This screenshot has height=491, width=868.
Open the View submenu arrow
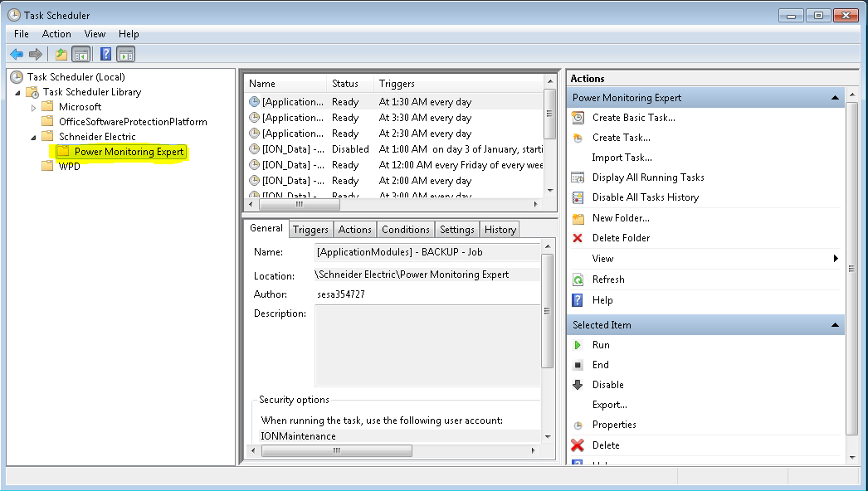click(x=836, y=259)
